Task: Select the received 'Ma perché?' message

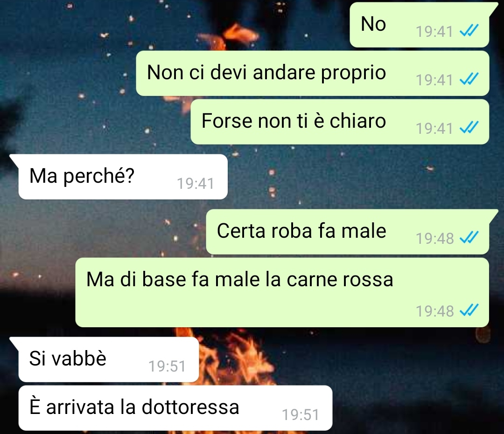Action: pyautogui.click(x=119, y=177)
